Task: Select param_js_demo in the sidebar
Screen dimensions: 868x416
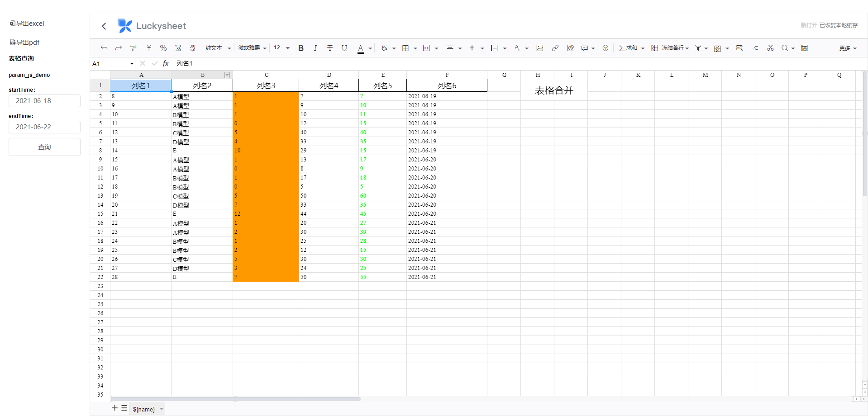Action: (x=29, y=75)
